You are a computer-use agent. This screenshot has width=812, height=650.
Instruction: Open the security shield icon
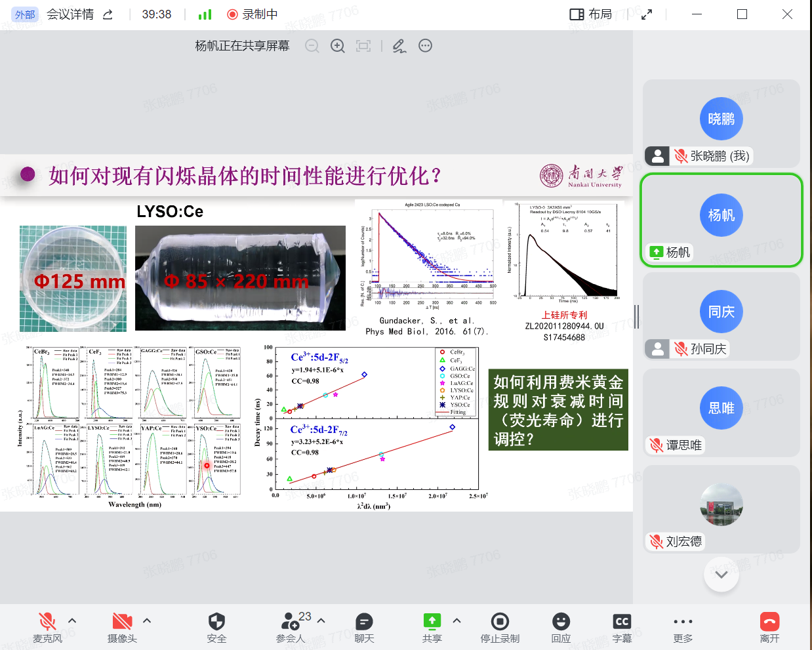[x=216, y=622]
